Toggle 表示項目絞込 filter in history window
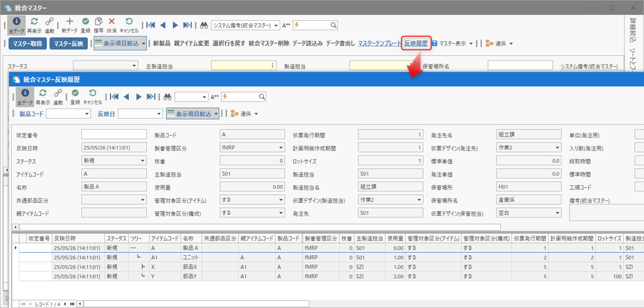The width and height of the screenshot is (644, 308). pyautogui.click(x=192, y=114)
